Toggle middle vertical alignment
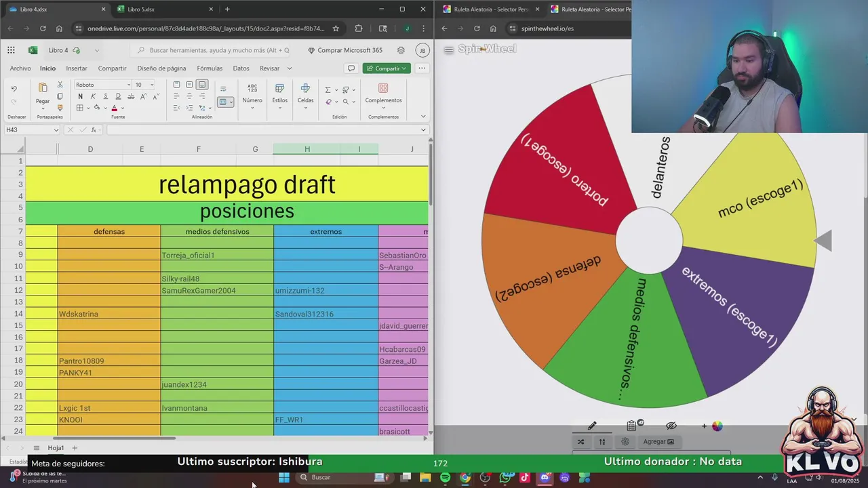The width and height of the screenshot is (868, 488). [189, 85]
